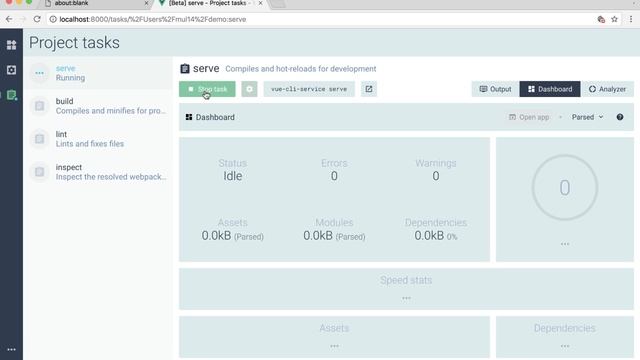Expand the Parsed size dropdown

point(587,117)
